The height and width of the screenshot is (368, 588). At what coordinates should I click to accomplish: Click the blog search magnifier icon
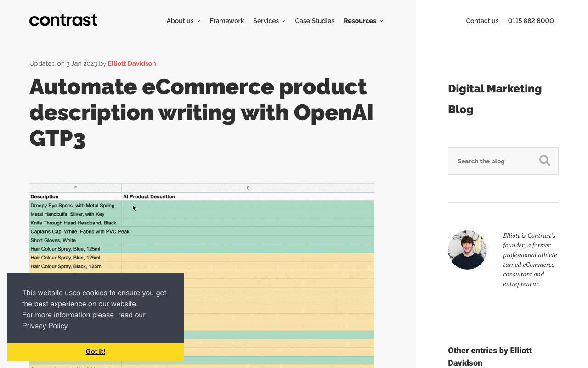click(x=545, y=161)
